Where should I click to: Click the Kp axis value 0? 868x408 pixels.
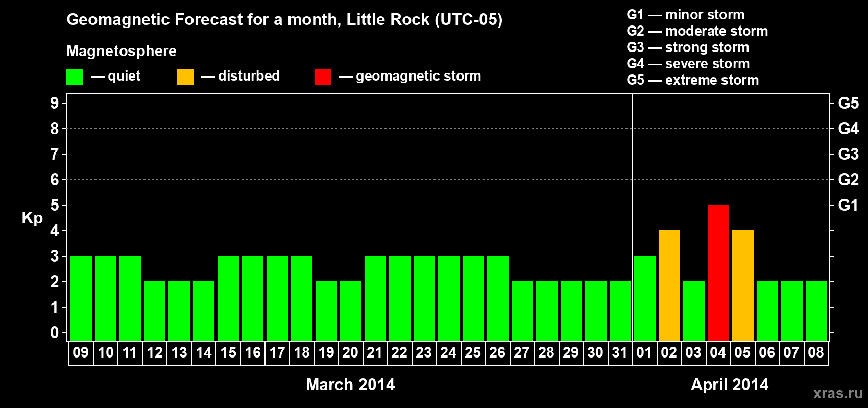55,333
